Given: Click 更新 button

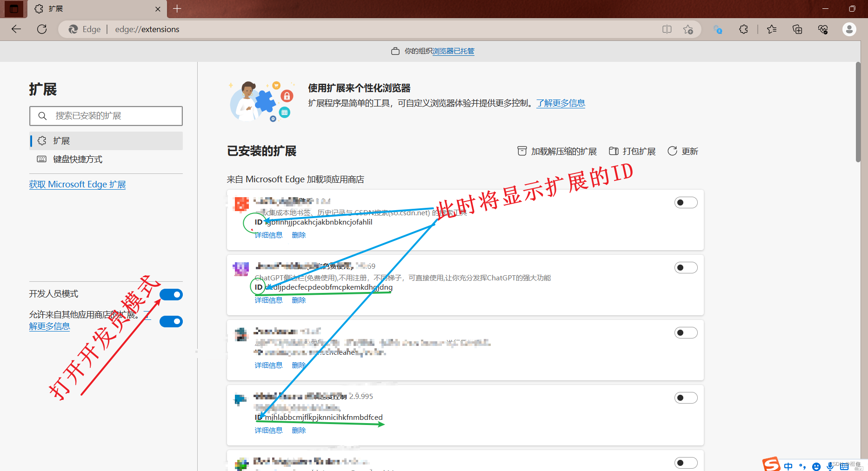Looking at the screenshot, I should [x=683, y=151].
